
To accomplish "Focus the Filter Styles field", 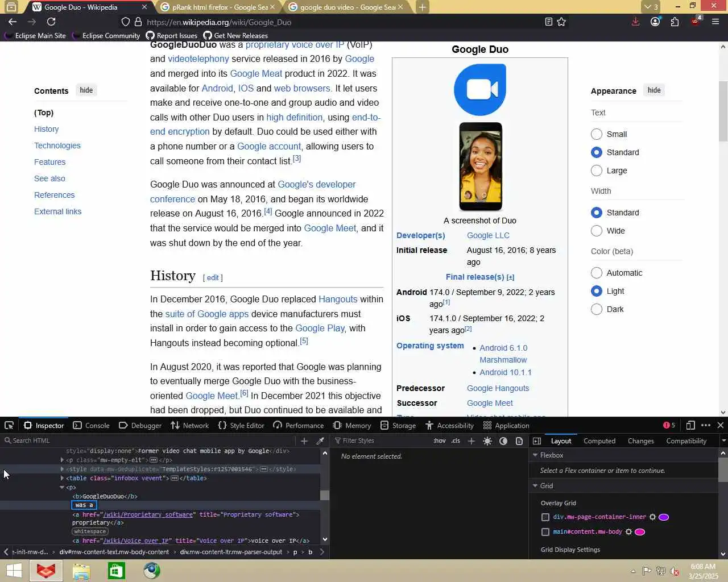I will click(381, 440).
